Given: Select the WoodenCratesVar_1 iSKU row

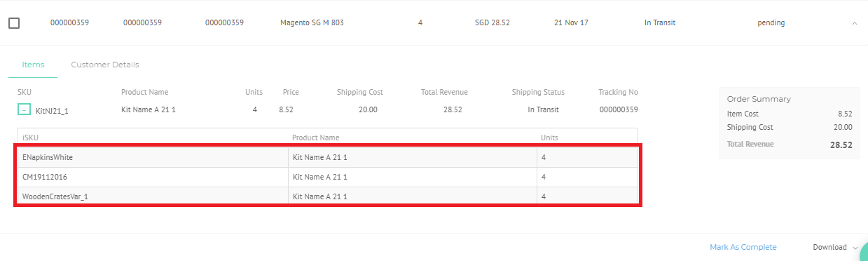Looking at the screenshot, I should pos(327,196).
